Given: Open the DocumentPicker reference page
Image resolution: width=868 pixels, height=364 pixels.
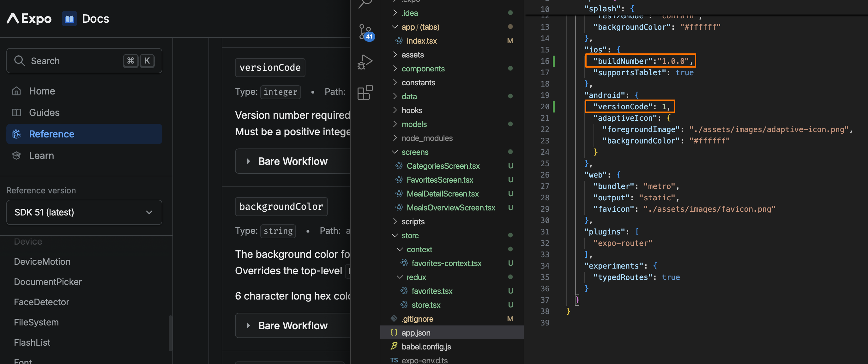Looking at the screenshot, I should pos(48,282).
